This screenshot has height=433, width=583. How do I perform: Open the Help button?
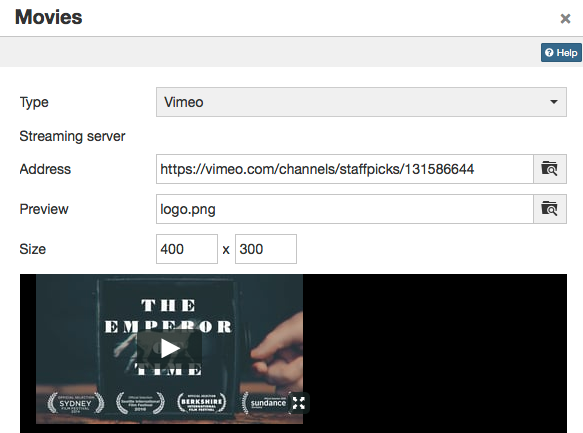point(561,53)
